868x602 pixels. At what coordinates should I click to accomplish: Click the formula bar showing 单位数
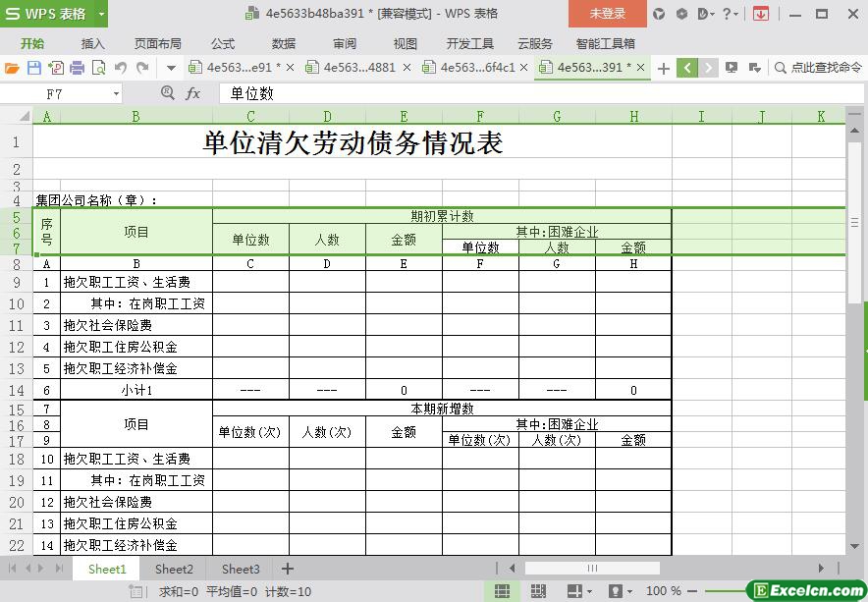(541, 93)
